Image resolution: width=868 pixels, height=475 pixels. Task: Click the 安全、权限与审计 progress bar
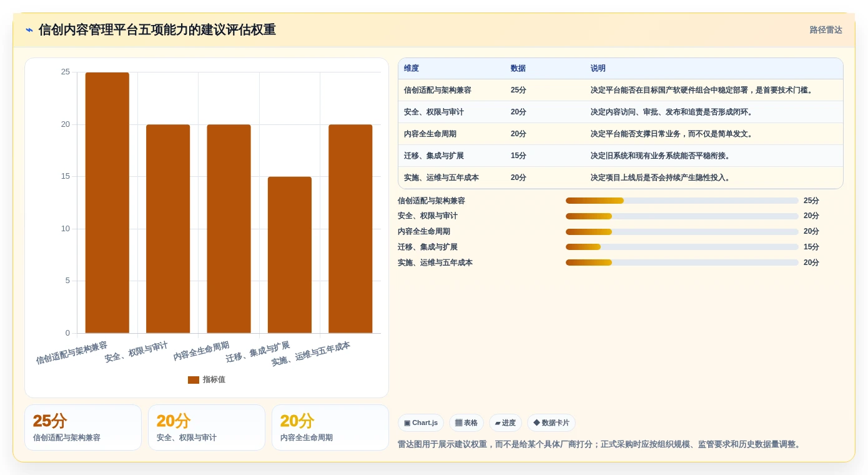[682, 216]
